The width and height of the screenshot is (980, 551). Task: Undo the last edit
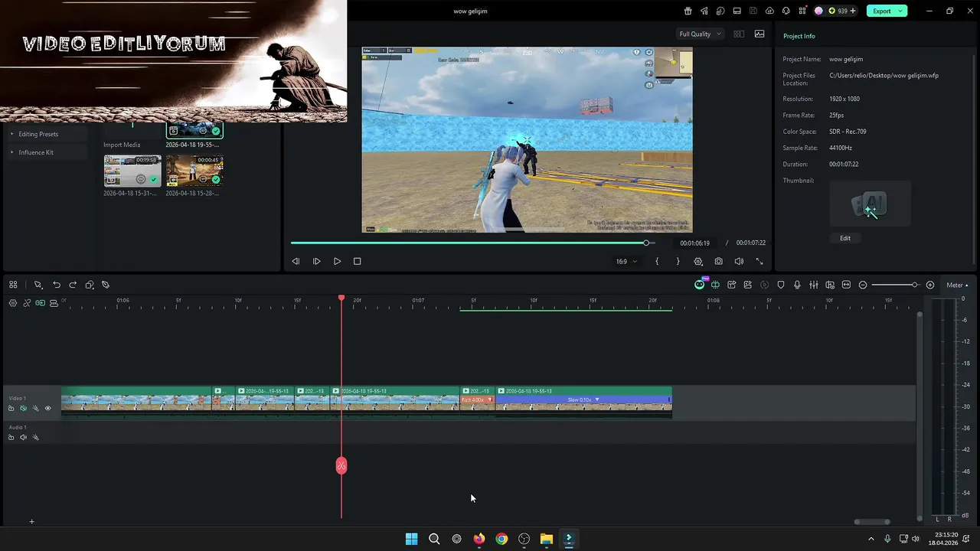pyautogui.click(x=57, y=285)
